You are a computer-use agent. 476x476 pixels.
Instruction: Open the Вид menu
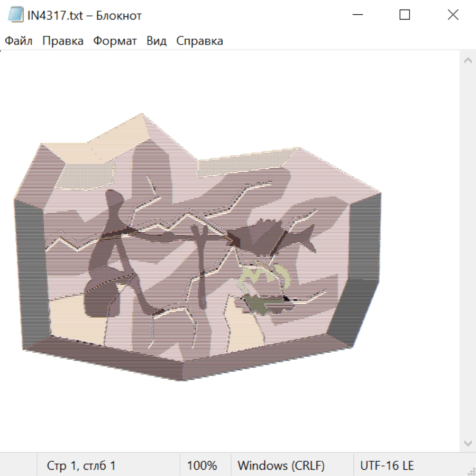[x=156, y=41]
